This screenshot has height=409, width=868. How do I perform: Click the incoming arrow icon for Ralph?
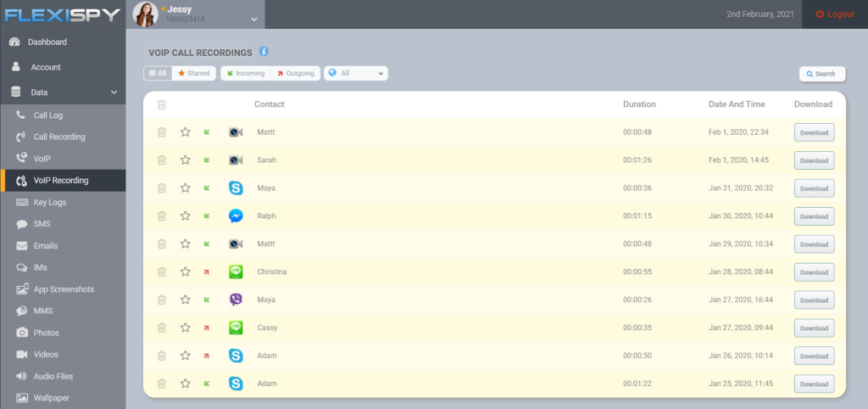[x=207, y=216]
